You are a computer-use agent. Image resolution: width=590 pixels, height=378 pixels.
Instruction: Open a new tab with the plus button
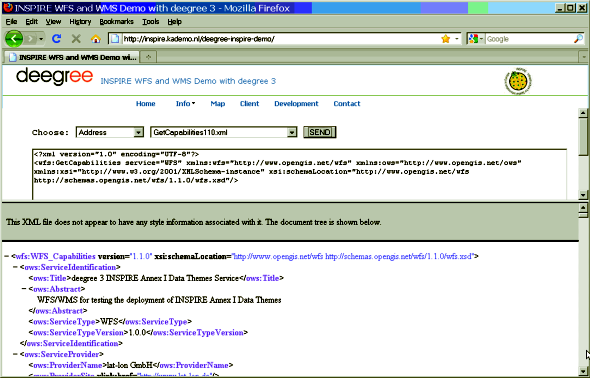[149, 57]
